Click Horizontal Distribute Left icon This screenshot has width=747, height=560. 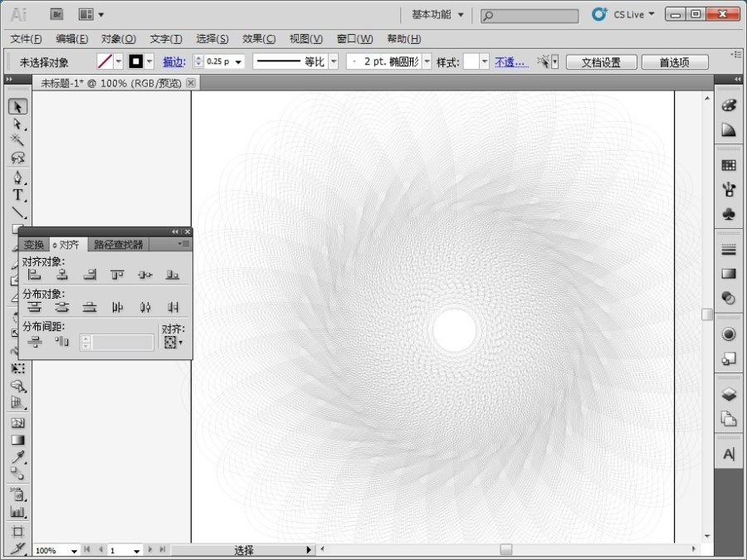click(x=117, y=307)
